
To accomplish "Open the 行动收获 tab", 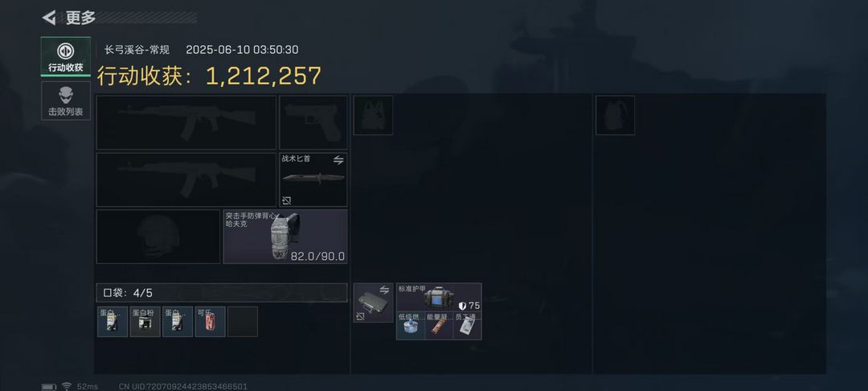I will 66,56.
